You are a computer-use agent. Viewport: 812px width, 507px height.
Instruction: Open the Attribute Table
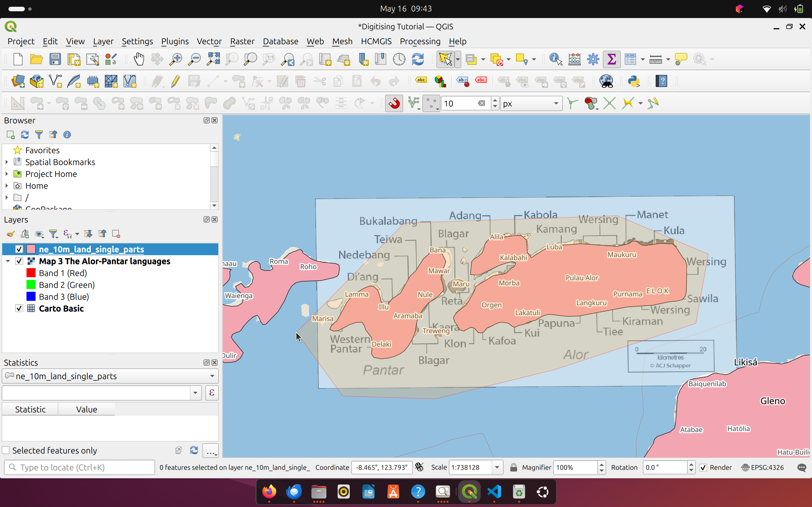(630, 59)
